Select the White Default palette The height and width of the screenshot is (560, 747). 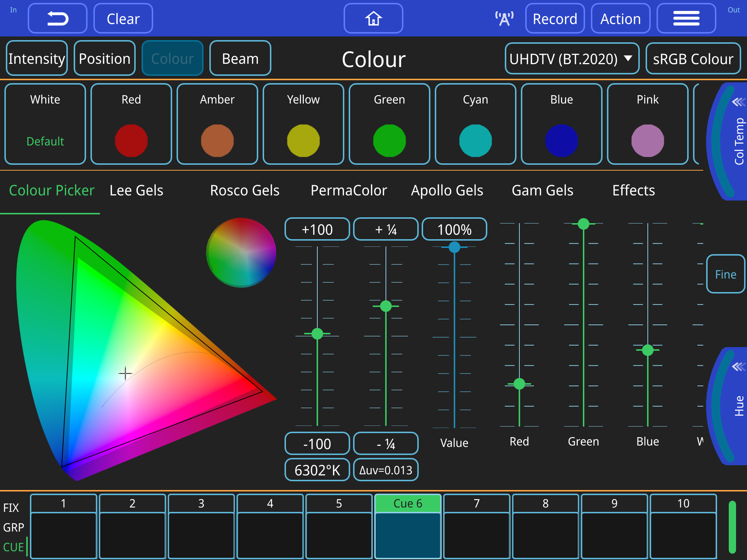[45, 124]
